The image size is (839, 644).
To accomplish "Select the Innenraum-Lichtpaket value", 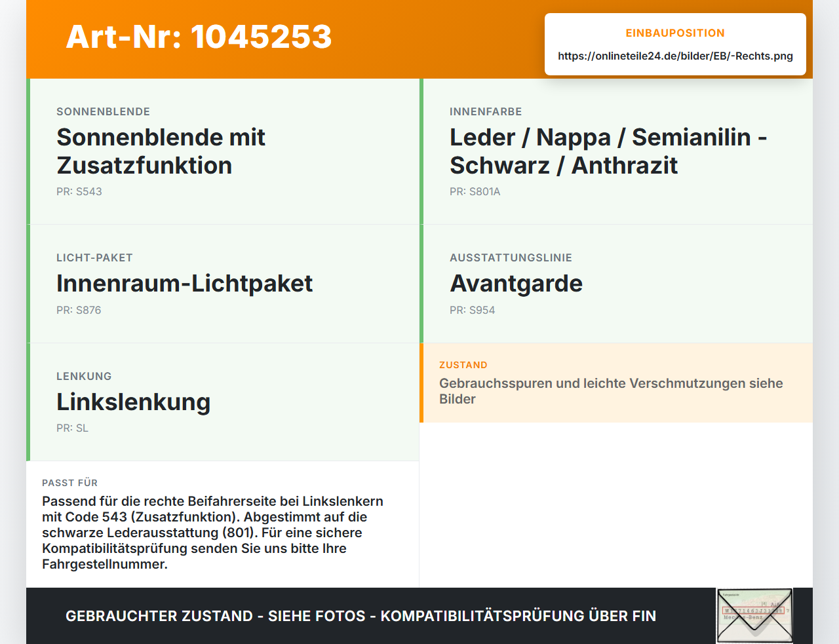I will point(184,284).
